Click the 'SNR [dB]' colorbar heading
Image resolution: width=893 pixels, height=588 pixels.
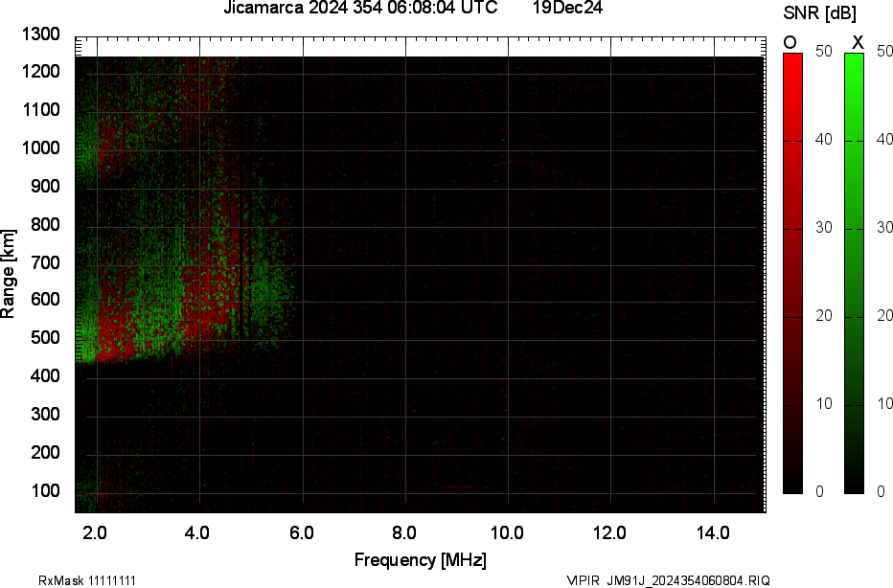pyautogui.click(x=819, y=13)
